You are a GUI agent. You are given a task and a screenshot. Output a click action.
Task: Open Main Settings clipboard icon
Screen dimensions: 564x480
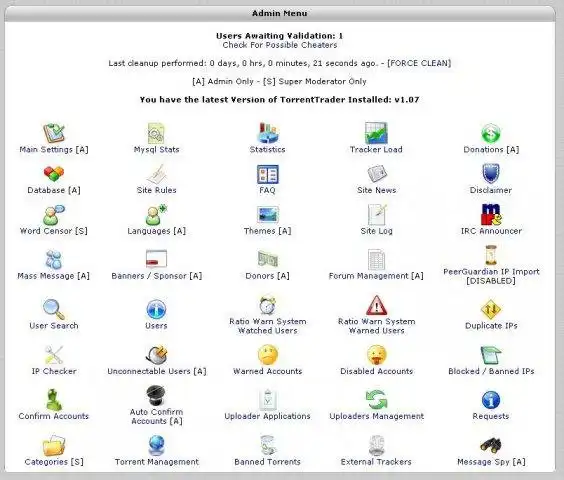click(54, 133)
